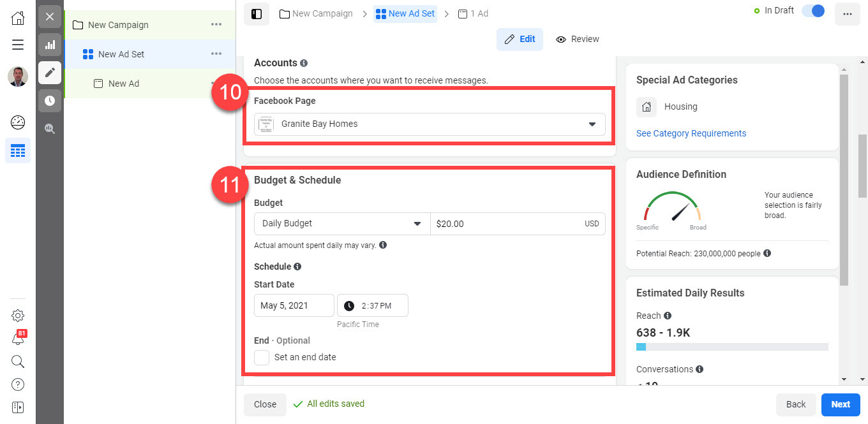
Task: Click the Help question mark icon
Action: (x=18, y=384)
